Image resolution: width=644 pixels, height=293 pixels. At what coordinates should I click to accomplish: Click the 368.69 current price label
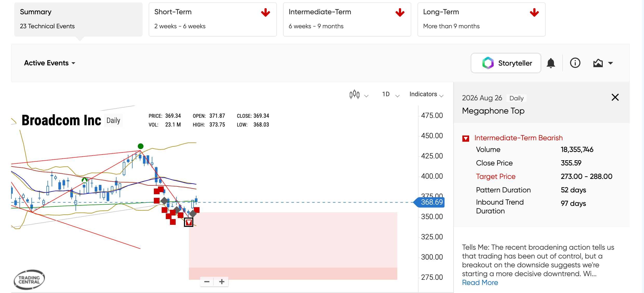(x=429, y=202)
